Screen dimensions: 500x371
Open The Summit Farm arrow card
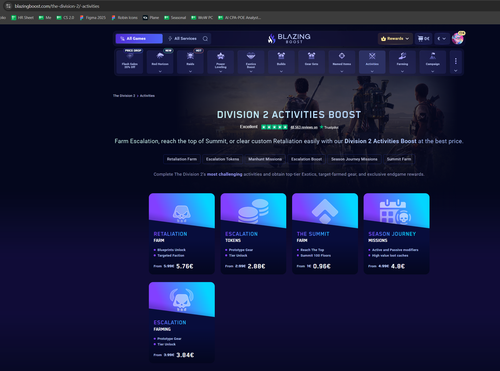point(325,234)
